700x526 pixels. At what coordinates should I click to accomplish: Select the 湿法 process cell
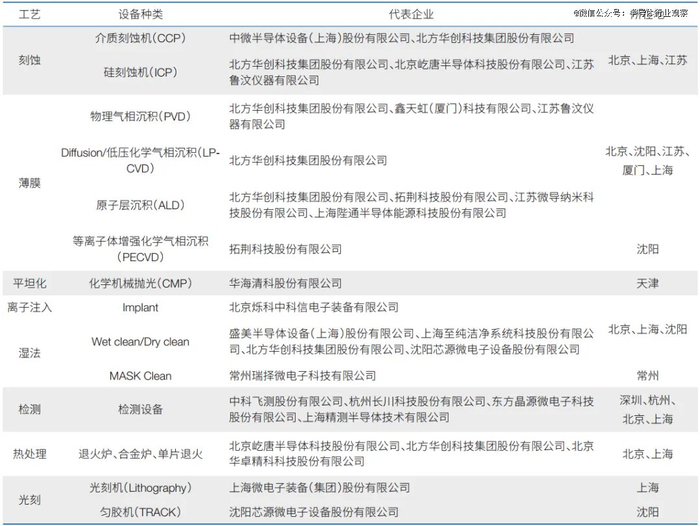coord(29,353)
